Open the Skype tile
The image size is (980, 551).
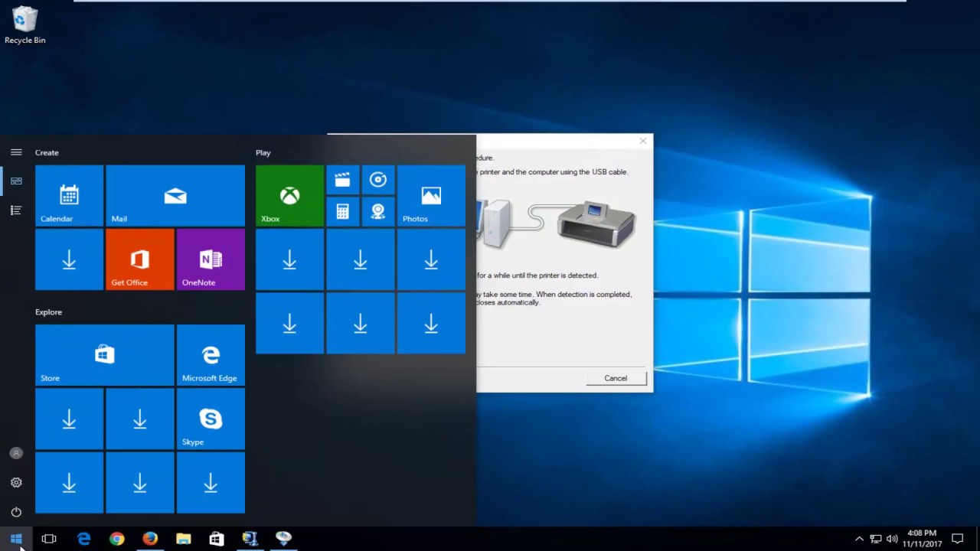[x=211, y=419]
